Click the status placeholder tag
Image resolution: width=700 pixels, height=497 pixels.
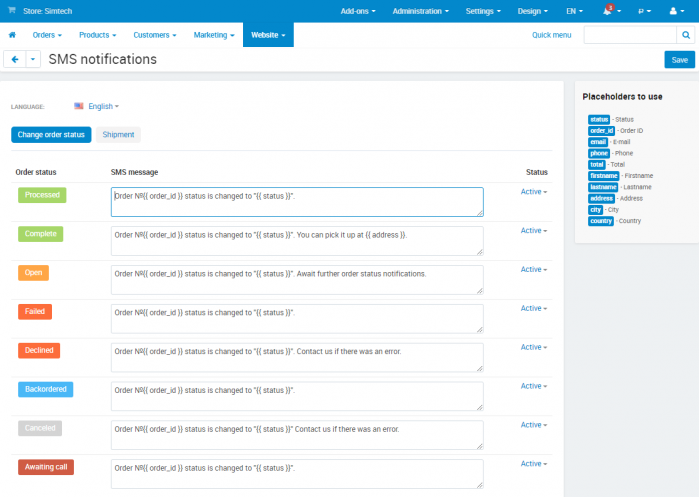coord(599,119)
